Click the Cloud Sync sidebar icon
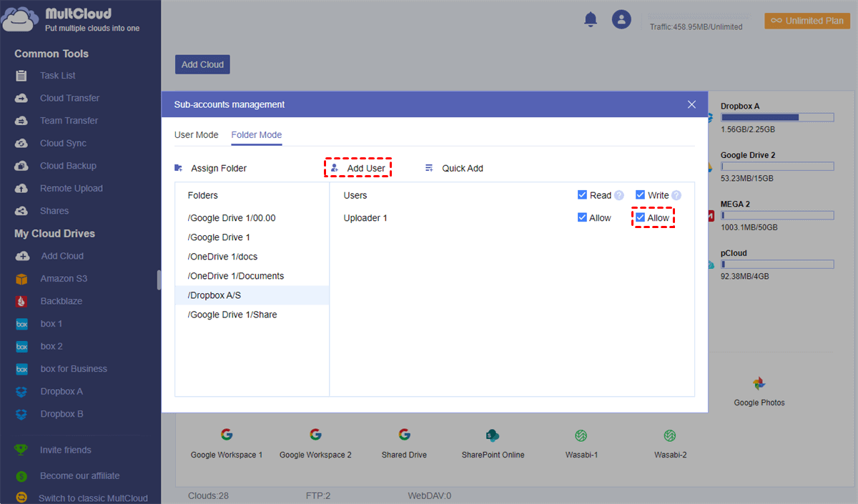This screenshot has width=858, height=504. 22,143
